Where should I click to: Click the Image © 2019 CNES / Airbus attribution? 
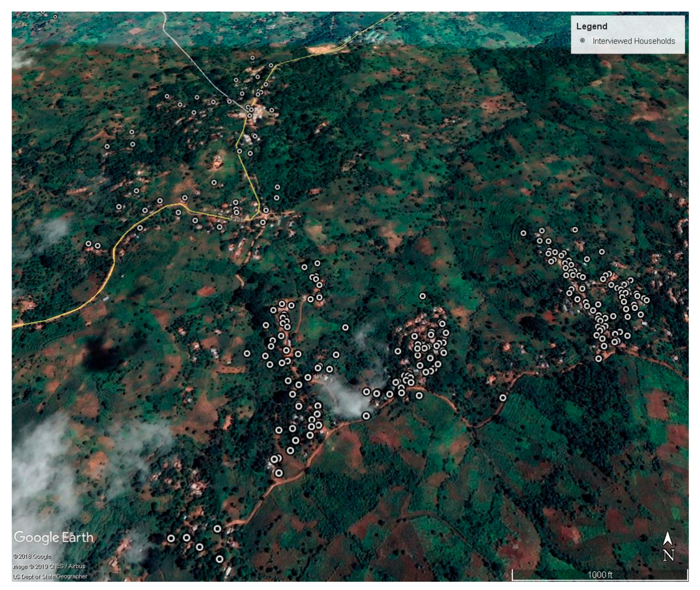click(x=49, y=566)
